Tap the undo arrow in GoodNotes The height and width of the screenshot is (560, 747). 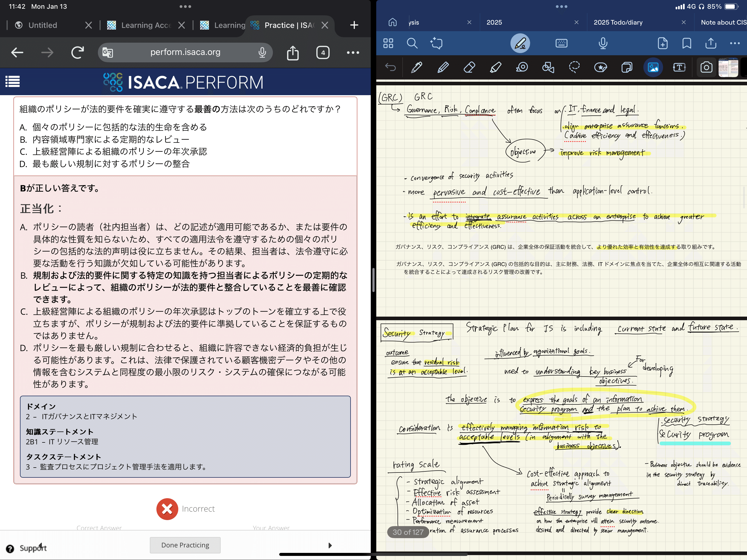(x=391, y=67)
